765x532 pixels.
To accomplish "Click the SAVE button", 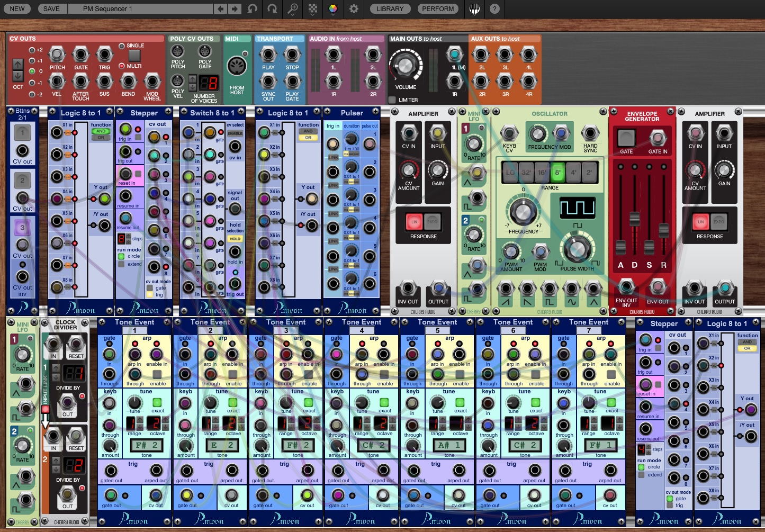I will pos(51,8).
